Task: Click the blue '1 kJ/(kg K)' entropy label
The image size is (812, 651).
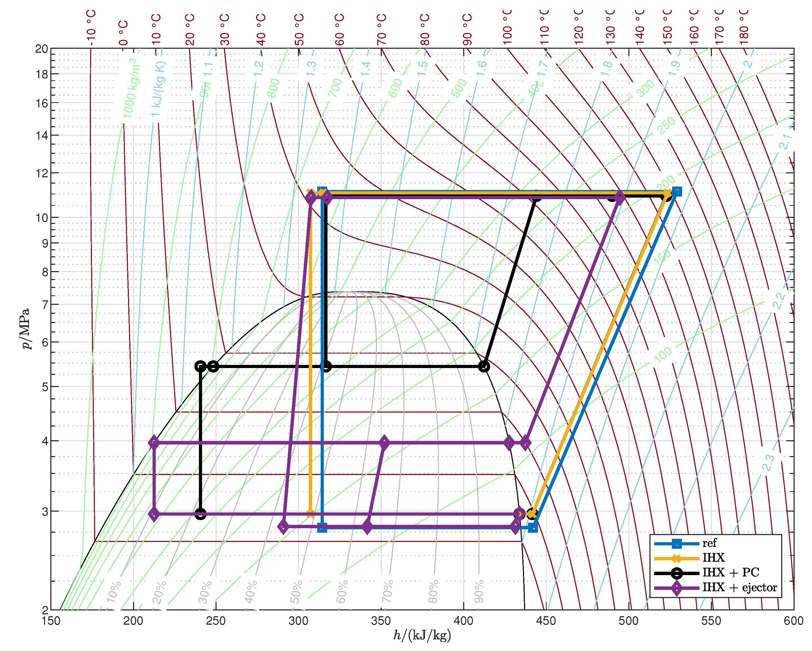Action: [x=159, y=89]
